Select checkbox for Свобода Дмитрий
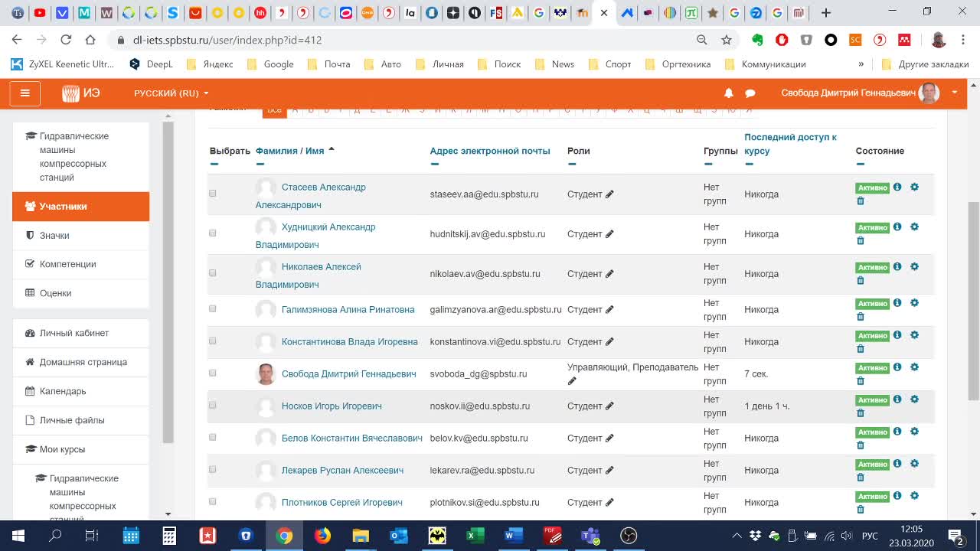This screenshot has height=551, width=980. pos(213,373)
